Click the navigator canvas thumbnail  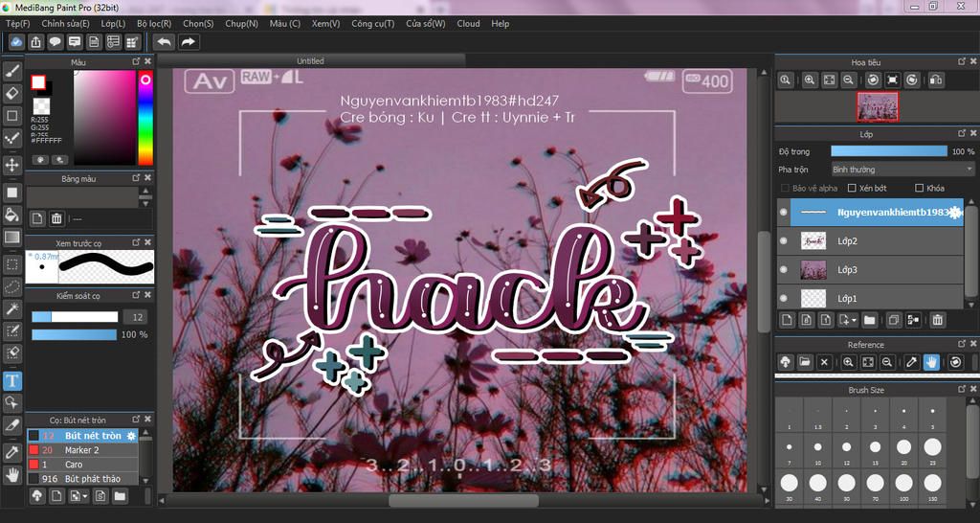(x=878, y=106)
